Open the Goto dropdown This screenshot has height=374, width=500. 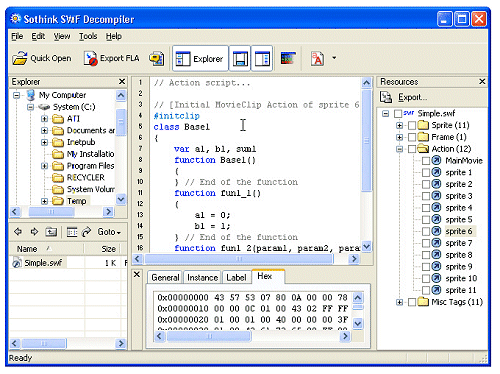[x=109, y=232]
